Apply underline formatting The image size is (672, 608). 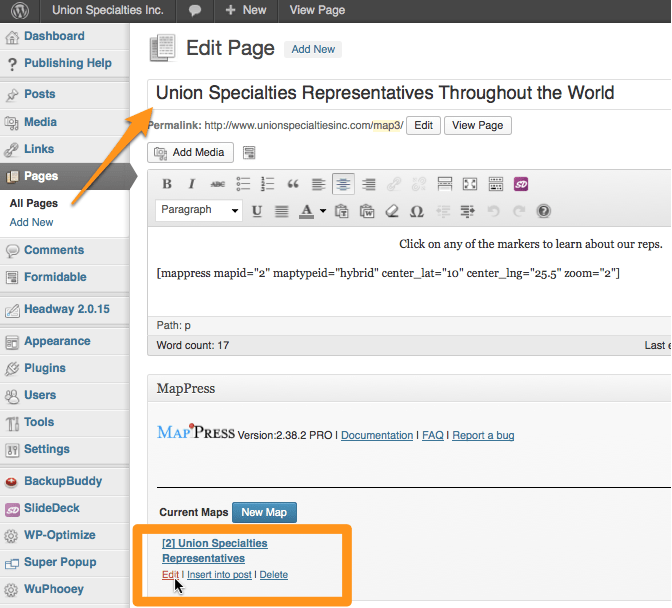point(257,211)
